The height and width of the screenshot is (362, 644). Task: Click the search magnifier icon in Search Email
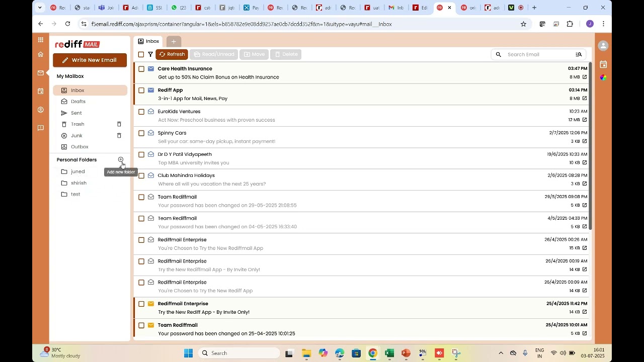[x=499, y=54]
